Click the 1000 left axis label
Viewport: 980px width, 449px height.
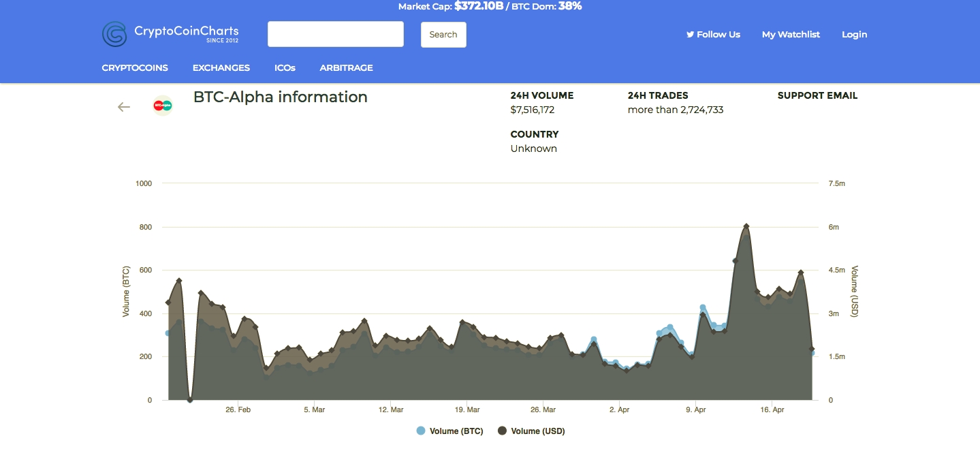[144, 183]
